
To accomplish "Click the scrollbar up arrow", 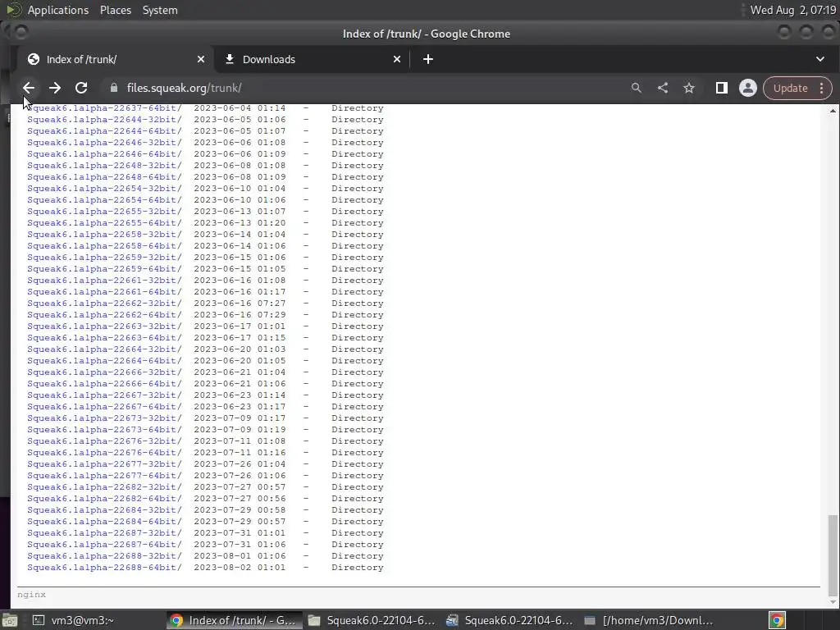I will 833,111.
